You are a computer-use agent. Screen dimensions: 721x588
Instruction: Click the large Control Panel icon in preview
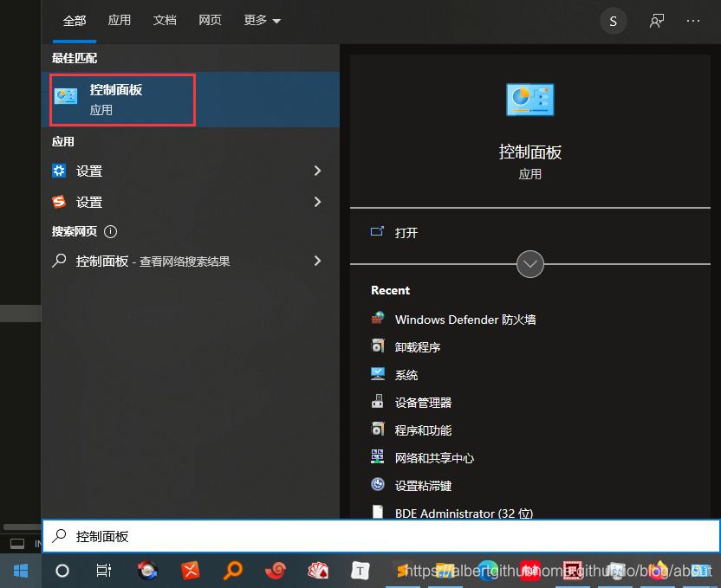[x=529, y=100]
